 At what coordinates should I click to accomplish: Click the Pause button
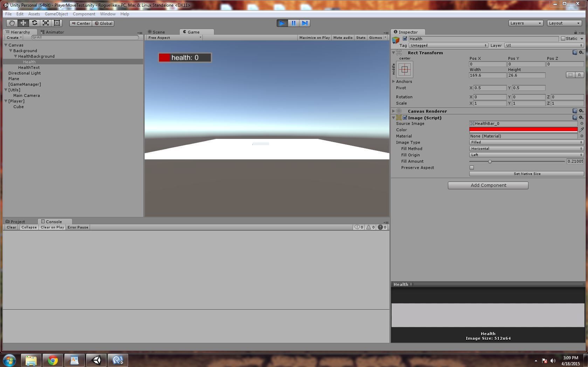[x=293, y=23]
